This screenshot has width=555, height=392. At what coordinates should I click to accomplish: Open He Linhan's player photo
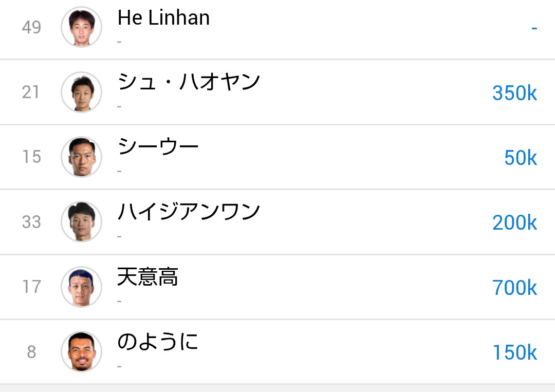click(81, 27)
